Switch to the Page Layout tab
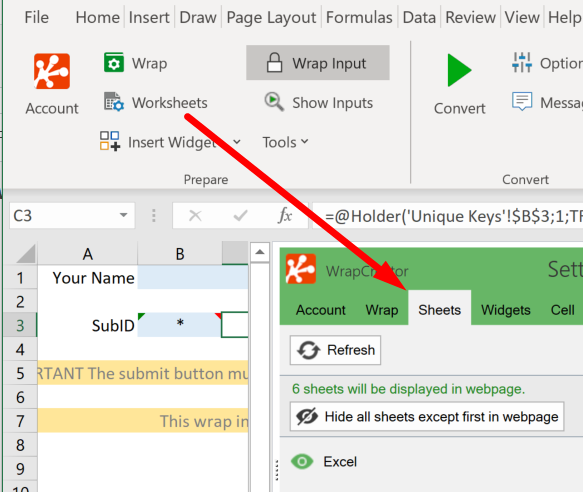583x492 pixels. pyautogui.click(x=271, y=17)
